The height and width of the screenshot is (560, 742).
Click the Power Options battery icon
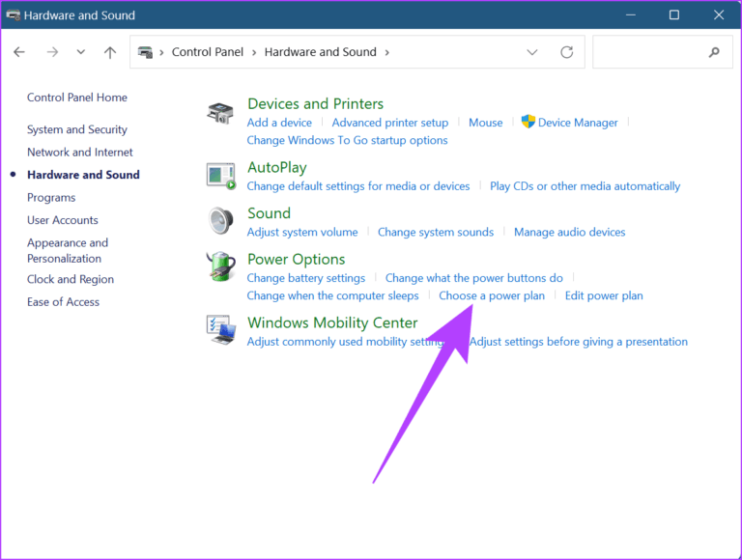click(221, 266)
